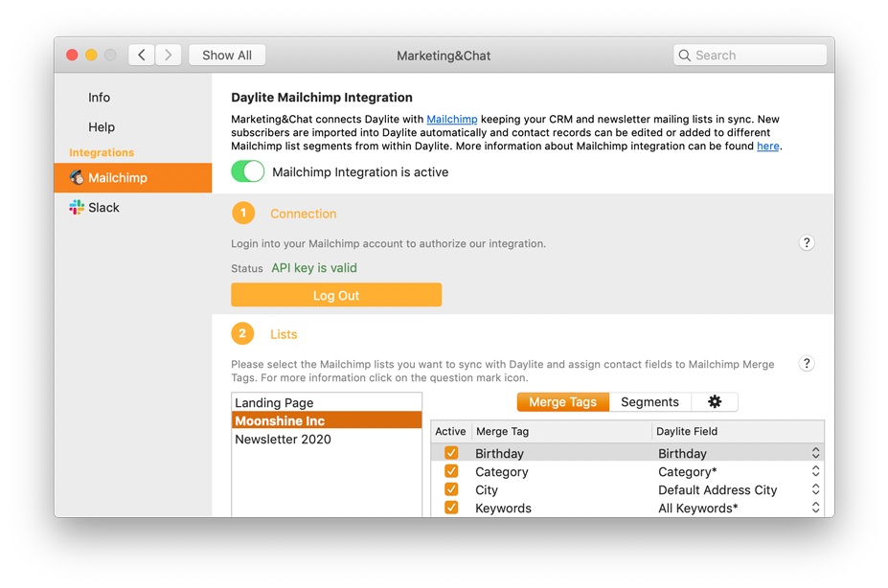Click the City merge tag name
The width and height of the screenshot is (888, 588).
[487, 489]
